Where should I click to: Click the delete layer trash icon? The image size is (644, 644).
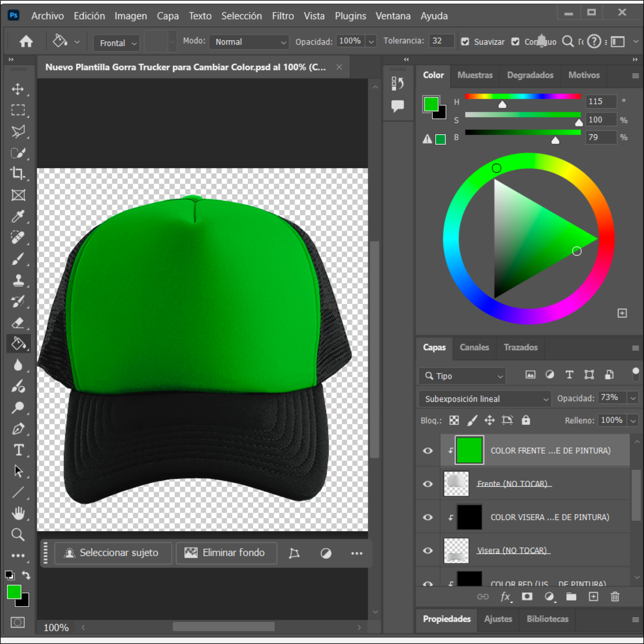[x=615, y=596]
